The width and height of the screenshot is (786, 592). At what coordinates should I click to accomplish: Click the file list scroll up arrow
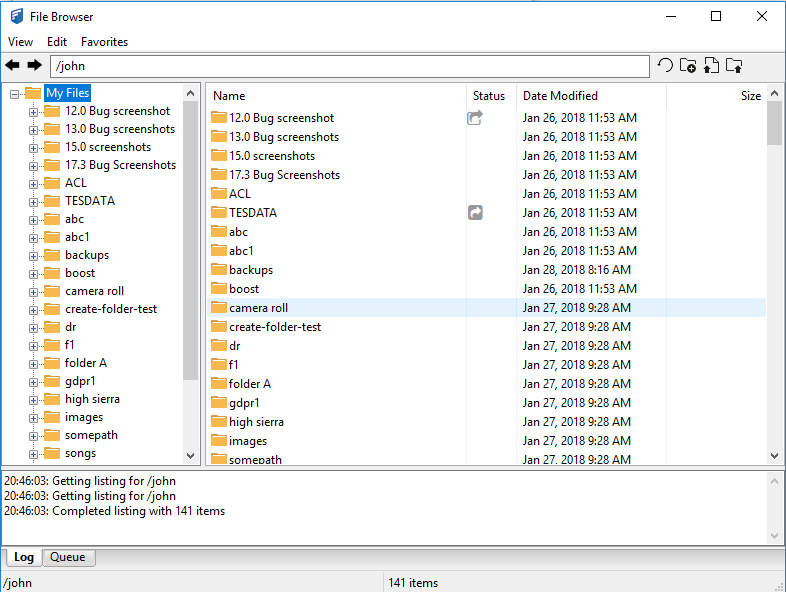pyautogui.click(x=774, y=93)
